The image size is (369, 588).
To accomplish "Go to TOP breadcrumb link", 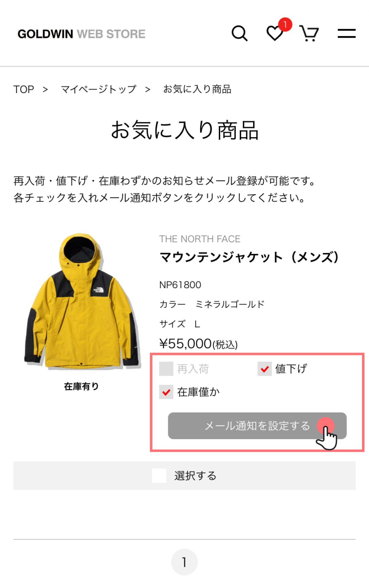I will 24,89.
